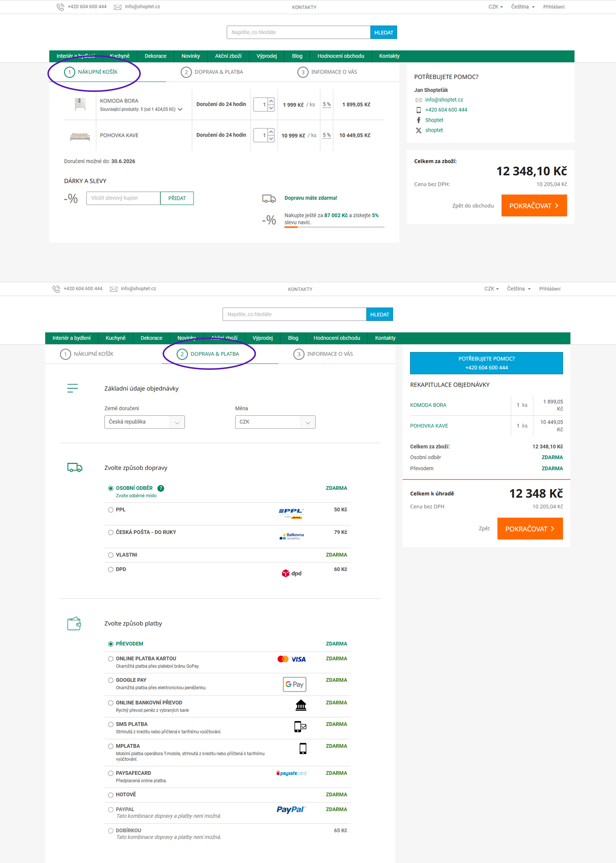616x863 pixels.
Task: Open Kuchyně menu on Doprava & platba page
Action: (x=115, y=338)
